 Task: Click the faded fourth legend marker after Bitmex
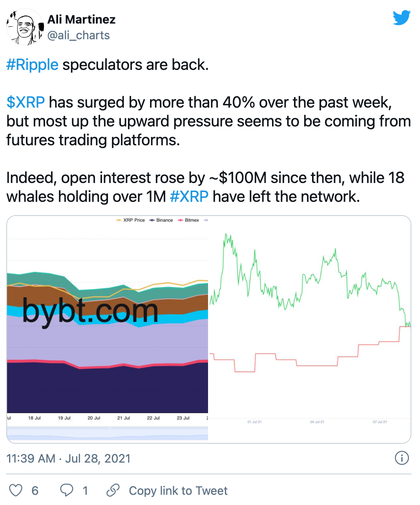(x=206, y=220)
